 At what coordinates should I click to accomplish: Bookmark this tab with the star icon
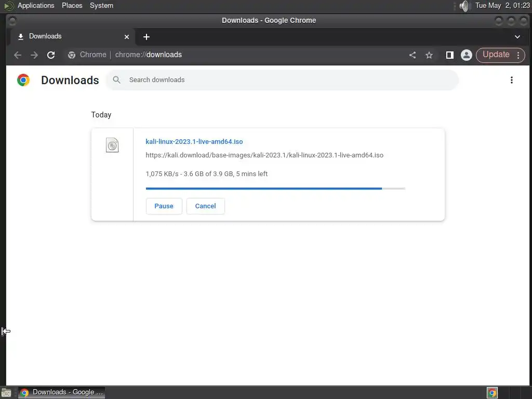(x=429, y=55)
